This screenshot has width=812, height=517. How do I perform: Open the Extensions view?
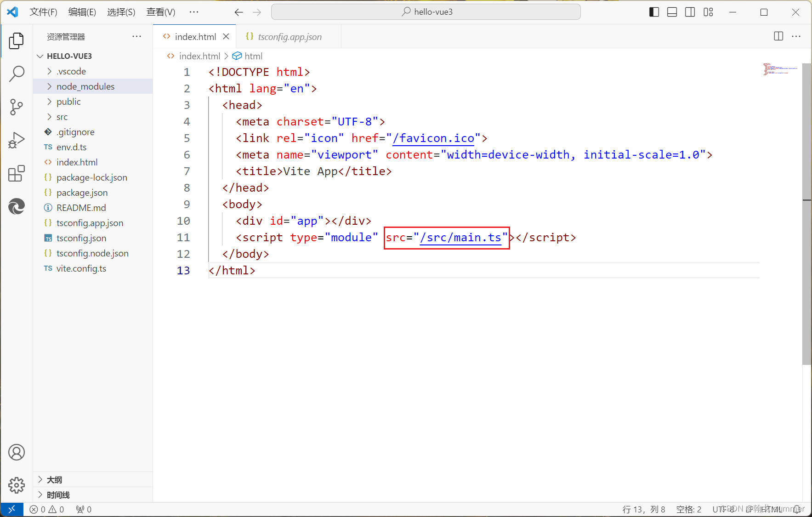[17, 174]
